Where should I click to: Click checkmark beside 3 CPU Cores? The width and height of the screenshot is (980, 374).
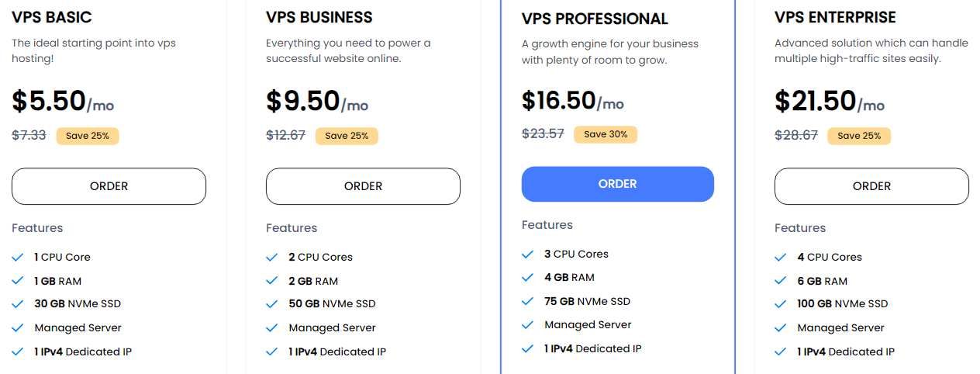(x=528, y=254)
